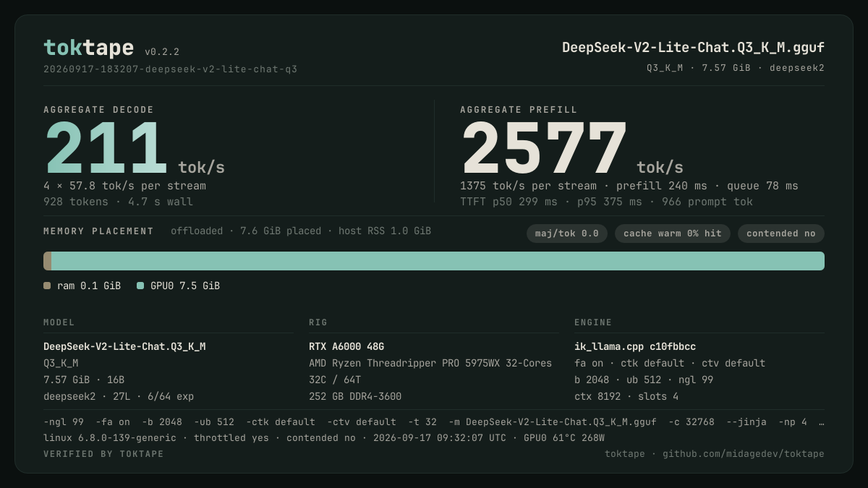This screenshot has height=488, width=868.
Task: Click the AGGREGATE DECODE heading
Action: (98, 110)
